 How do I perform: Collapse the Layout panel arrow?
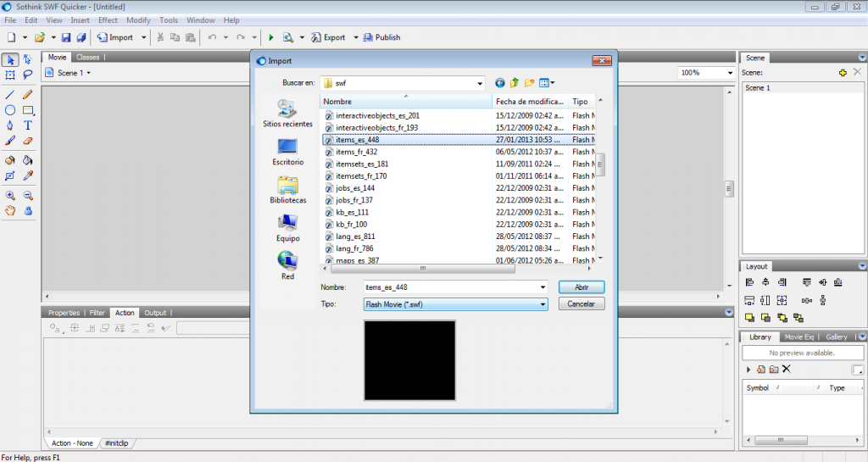click(x=862, y=266)
